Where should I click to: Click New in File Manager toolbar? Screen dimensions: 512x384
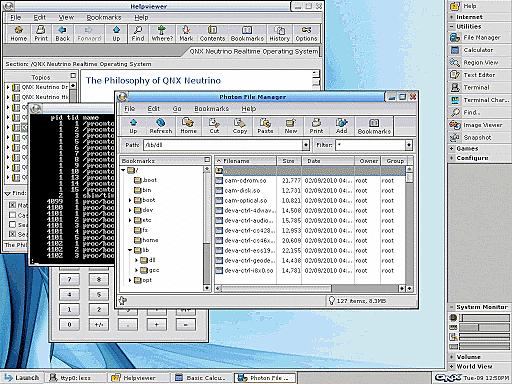point(291,126)
